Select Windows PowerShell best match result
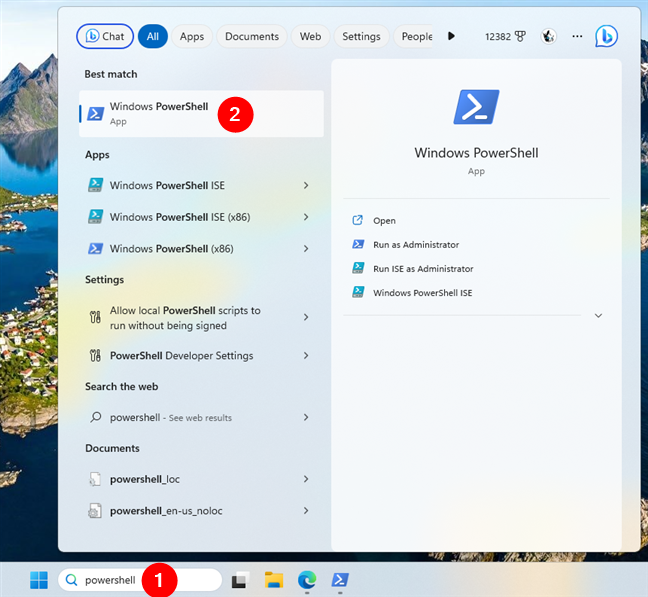 [x=158, y=113]
